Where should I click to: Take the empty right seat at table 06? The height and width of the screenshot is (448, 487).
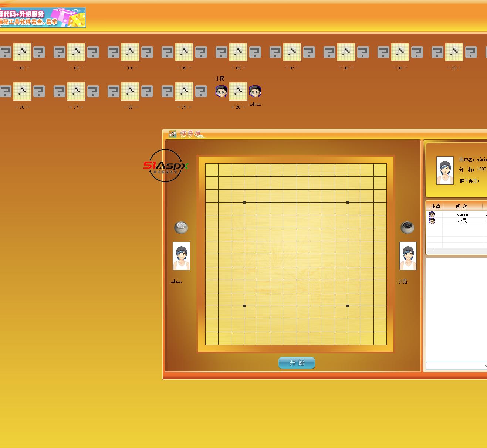tap(255, 52)
